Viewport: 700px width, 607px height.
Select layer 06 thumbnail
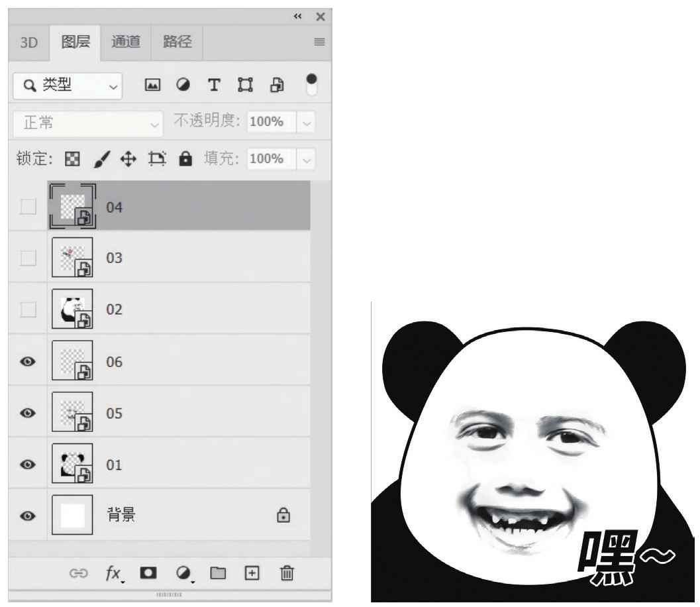[72, 360]
